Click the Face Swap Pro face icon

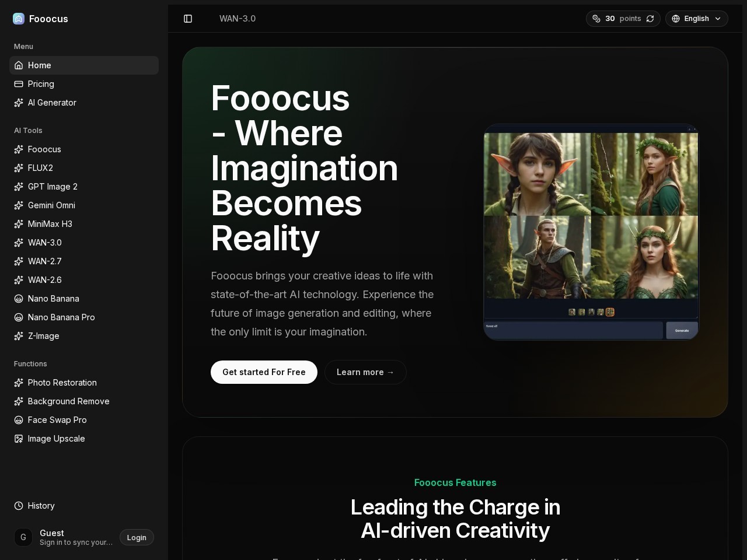point(19,420)
